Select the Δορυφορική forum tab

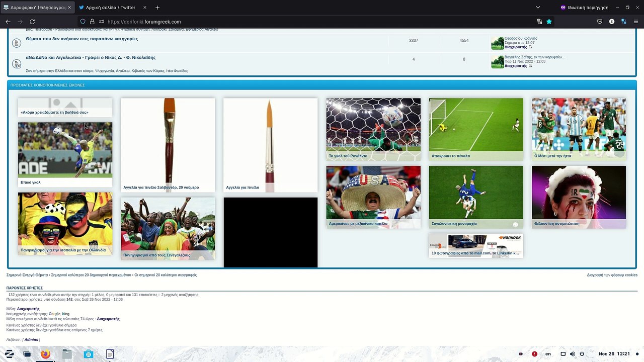37,8
